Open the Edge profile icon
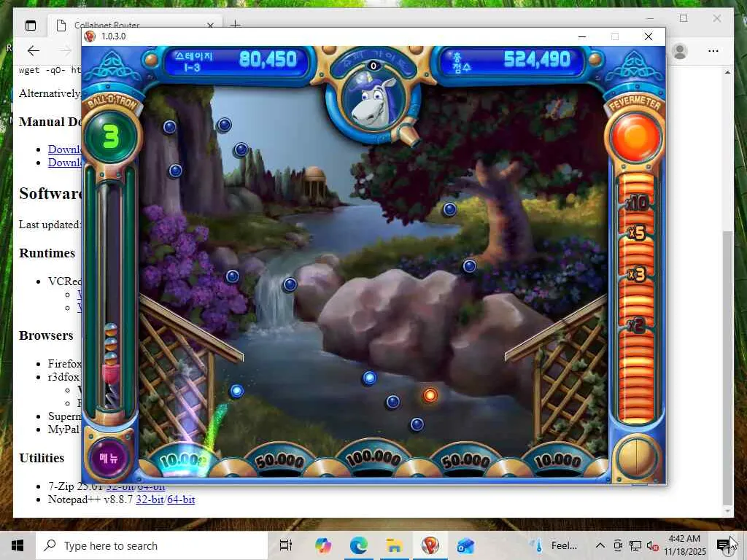The image size is (747, 560). (x=680, y=51)
